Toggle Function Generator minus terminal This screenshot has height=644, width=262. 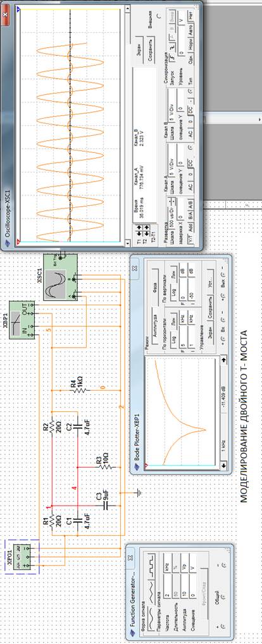click(x=224, y=565)
